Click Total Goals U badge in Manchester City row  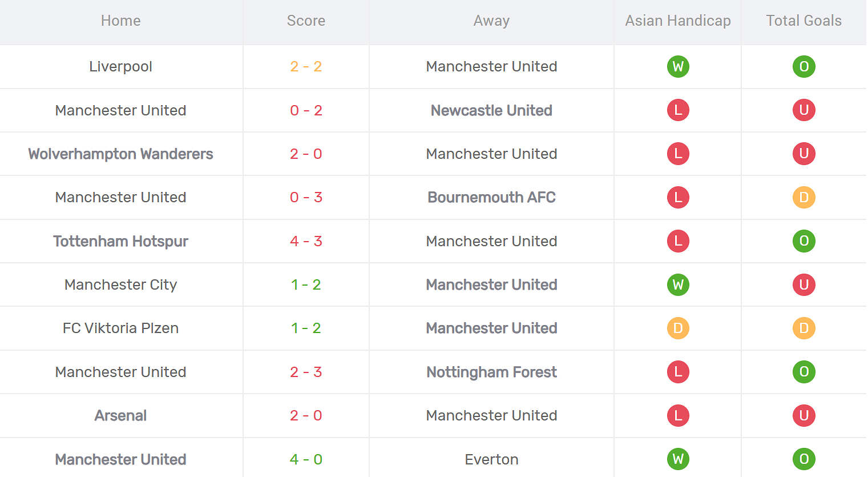pyautogui.click(x=804, y=284)
